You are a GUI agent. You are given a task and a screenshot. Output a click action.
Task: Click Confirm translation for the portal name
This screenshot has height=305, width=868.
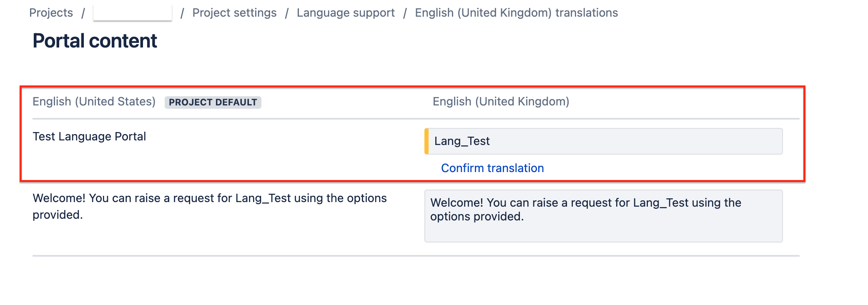click(x=492, y=168)
